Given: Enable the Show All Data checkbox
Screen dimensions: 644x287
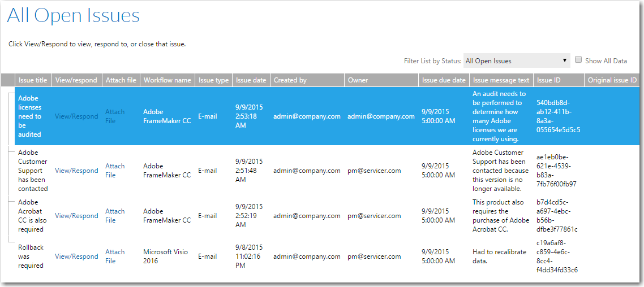Looking at the screenshot, I should click(x=578, y=60).
